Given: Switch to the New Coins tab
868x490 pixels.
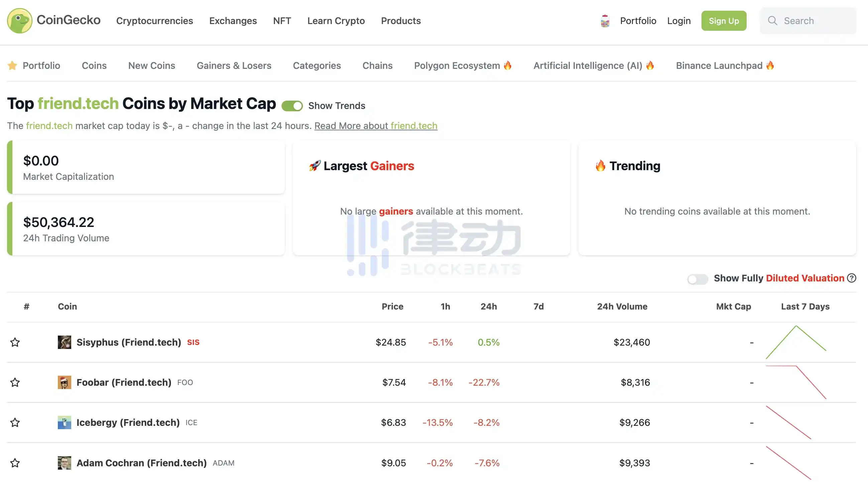Looking at the screenshot, I should pyautogui.click(x=151, y=65).
